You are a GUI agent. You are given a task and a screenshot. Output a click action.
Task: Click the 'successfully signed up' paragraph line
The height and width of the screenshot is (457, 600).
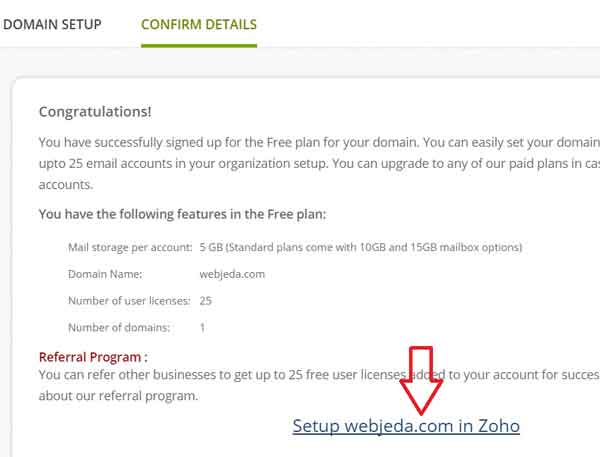tap(319, 142)
